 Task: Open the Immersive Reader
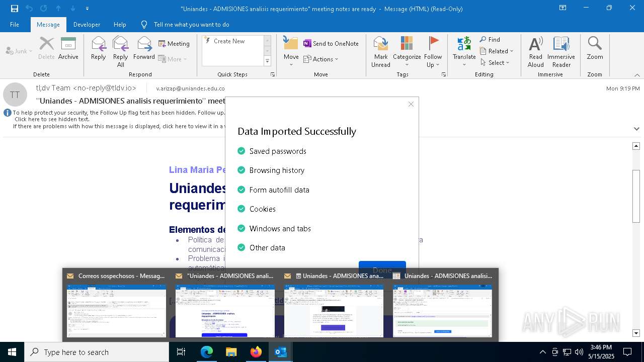click(561, 51)
